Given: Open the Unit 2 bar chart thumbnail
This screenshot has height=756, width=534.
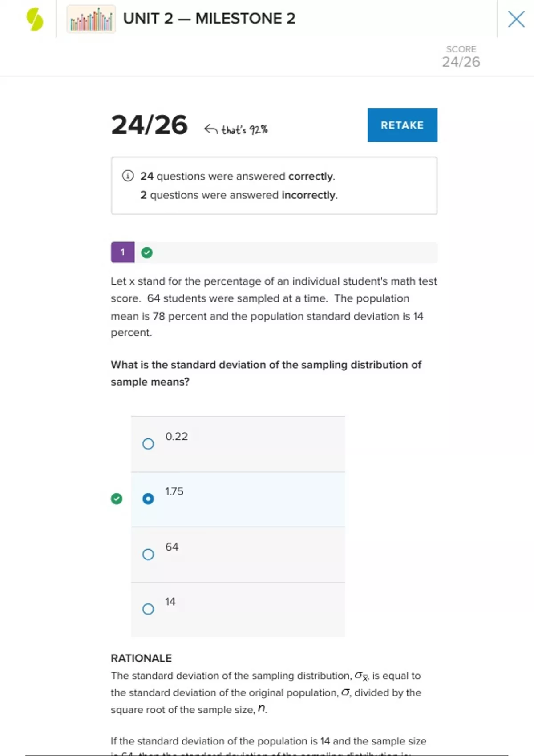Looking at the screenshot, I should [x=91, y=20].
